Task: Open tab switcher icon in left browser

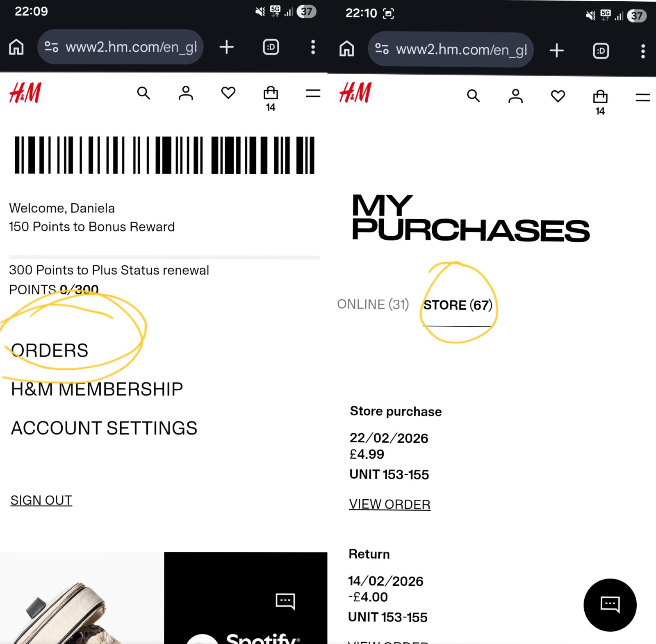Action: (271, 47)
